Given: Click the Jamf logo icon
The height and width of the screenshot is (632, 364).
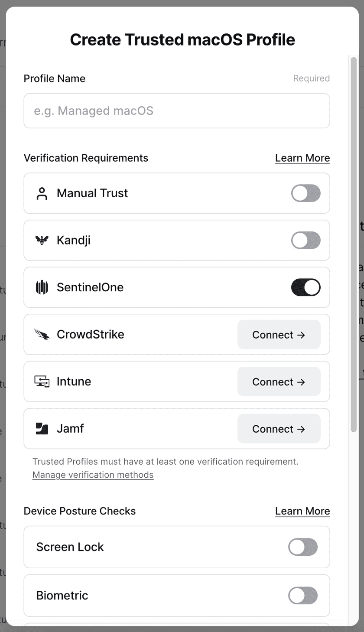Looking at the screenshot, I should click(x=42, y=429).
